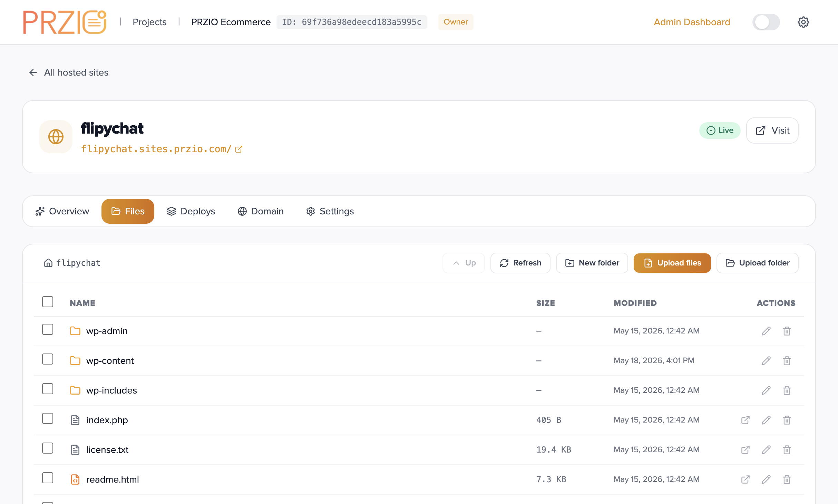838x504 pixels.
Task: Click the wp-content folder icon
Action: (x=75, y=361)
